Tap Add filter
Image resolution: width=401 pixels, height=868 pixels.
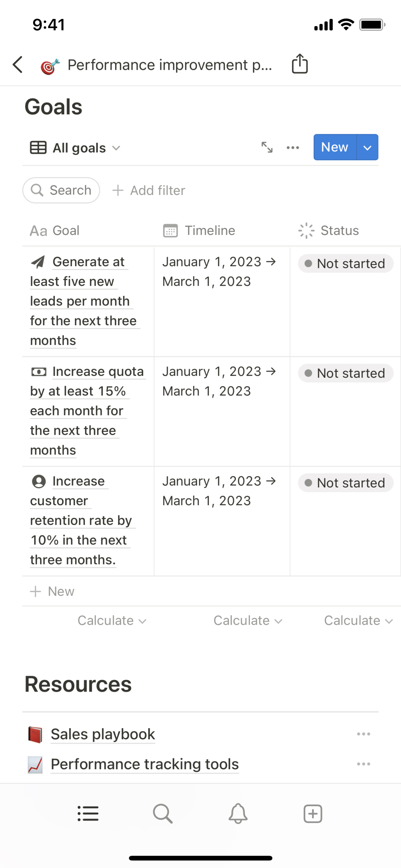[x=149, y=191]
